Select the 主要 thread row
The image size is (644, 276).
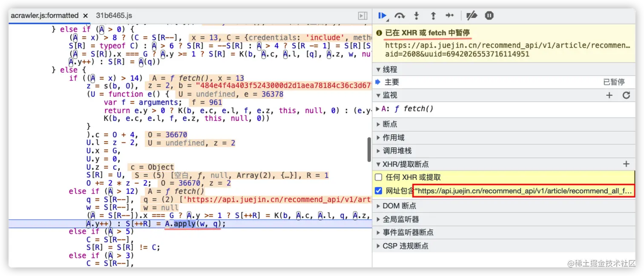pos(504,82)
